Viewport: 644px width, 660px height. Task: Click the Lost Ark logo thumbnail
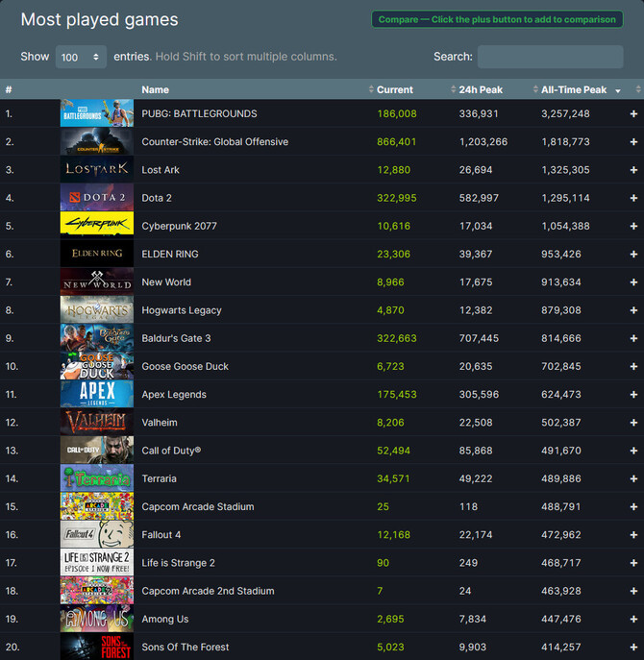click(x=97, y=169)
